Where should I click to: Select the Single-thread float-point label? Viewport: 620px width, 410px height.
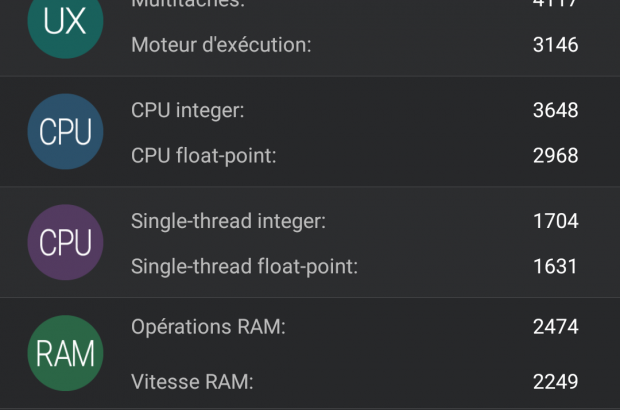(244, 266)
